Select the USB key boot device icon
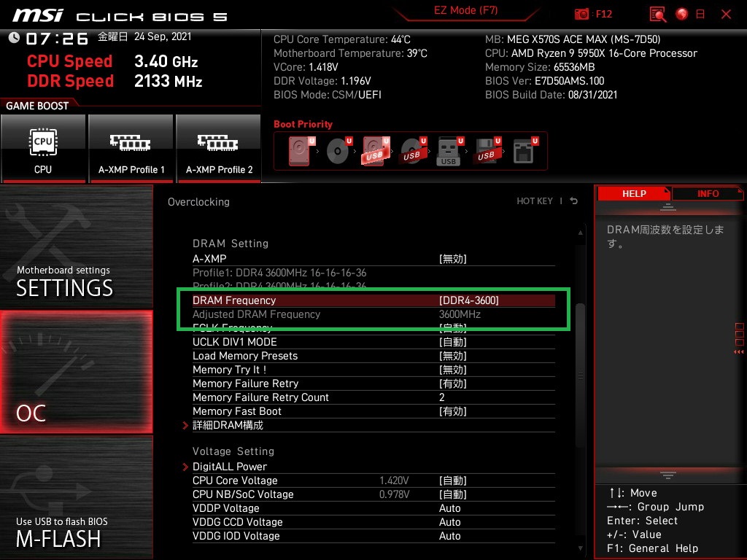This screenshot has width=747, height=560. click(x=450, y=151)
